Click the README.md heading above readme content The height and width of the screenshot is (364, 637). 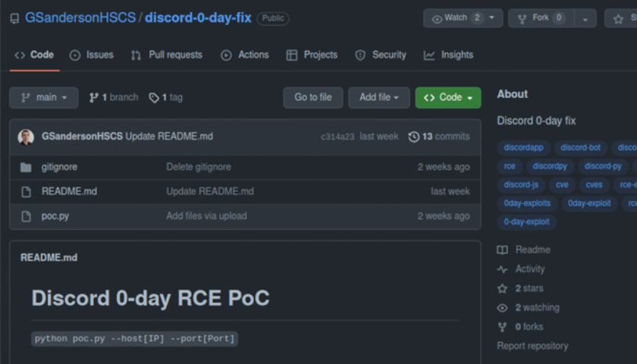click(x=49, y=258)
